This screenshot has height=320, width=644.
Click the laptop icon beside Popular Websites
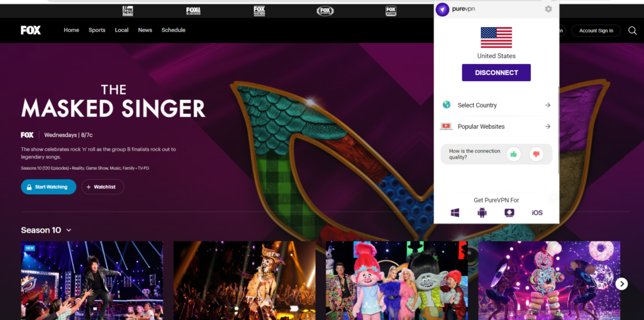[x=446, y=126]
